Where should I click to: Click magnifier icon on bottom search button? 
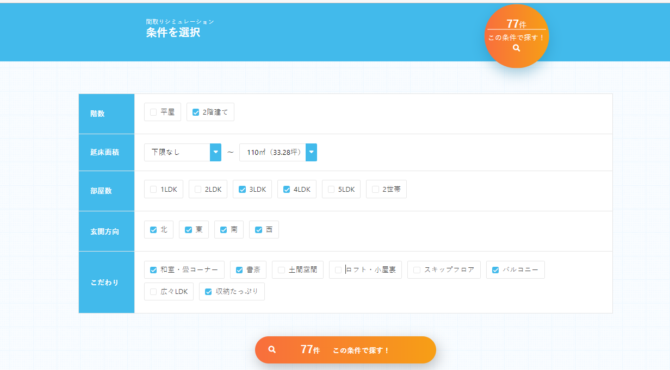[x=272, y=349]
